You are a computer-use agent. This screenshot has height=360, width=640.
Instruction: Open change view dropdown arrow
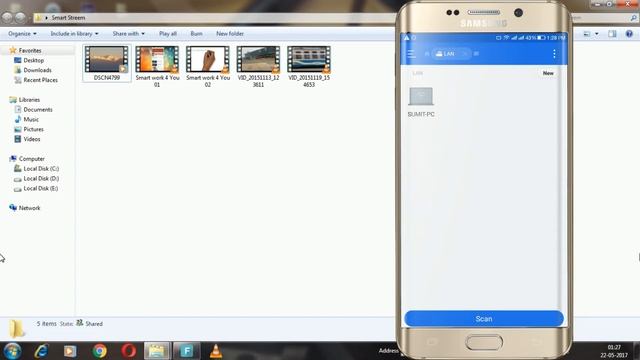(597, 34)
